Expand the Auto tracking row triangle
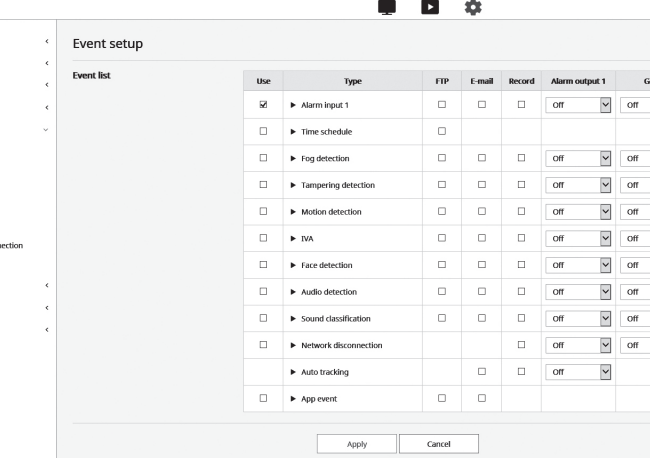 pos(293,372)
